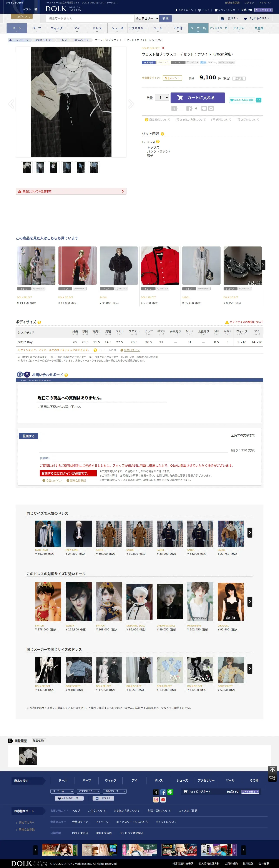The height and width of the screenshot is (868, 279).
Task: Open footer おすすめアイテム dropdown
Action: click(89, 791)
